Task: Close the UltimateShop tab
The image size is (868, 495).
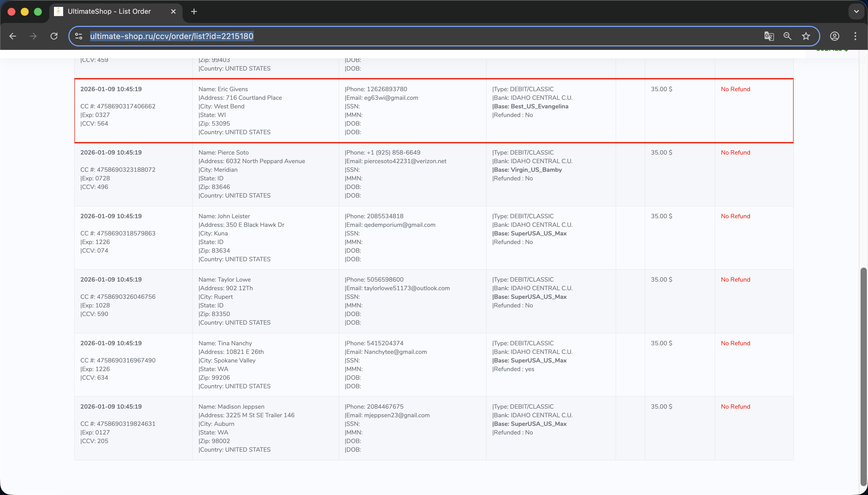Action: [173, 11]
